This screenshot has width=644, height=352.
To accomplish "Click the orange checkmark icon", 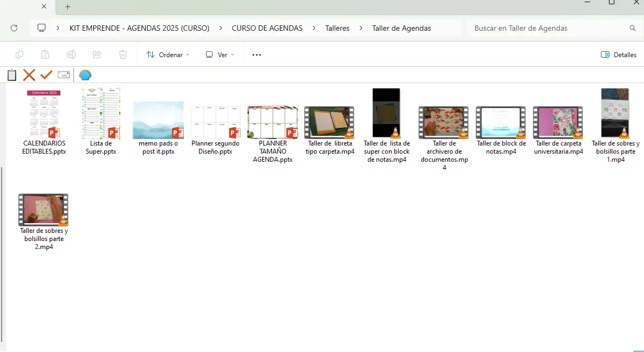I will (x=46, y=75).
